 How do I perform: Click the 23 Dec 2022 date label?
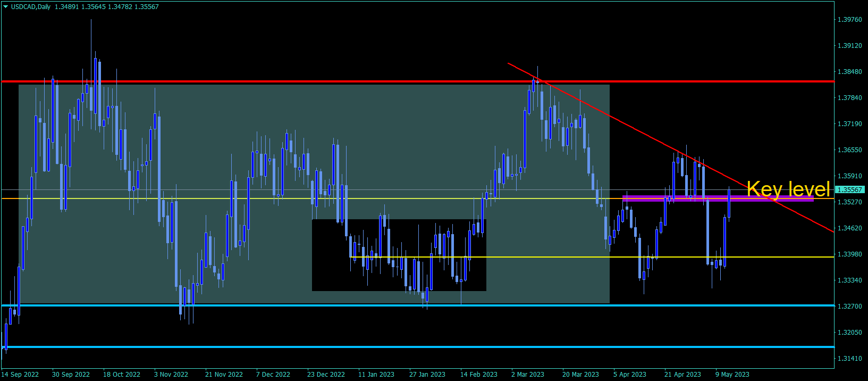326,375
